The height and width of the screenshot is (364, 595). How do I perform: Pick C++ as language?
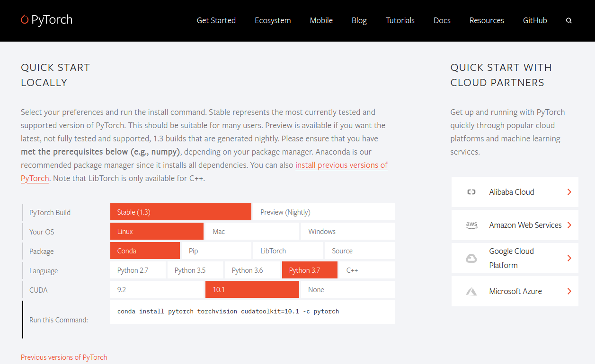click(x=367, y=270)
